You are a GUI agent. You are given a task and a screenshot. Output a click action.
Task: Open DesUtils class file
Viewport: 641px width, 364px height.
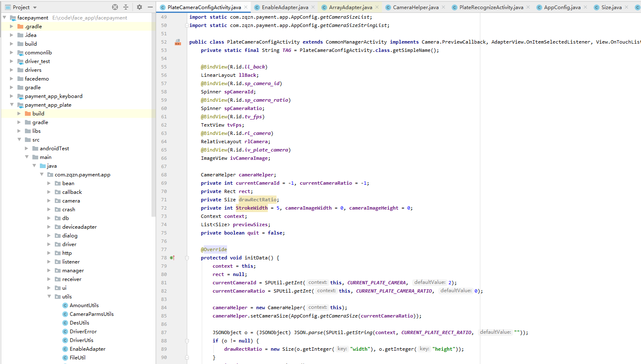coord(79,322)
